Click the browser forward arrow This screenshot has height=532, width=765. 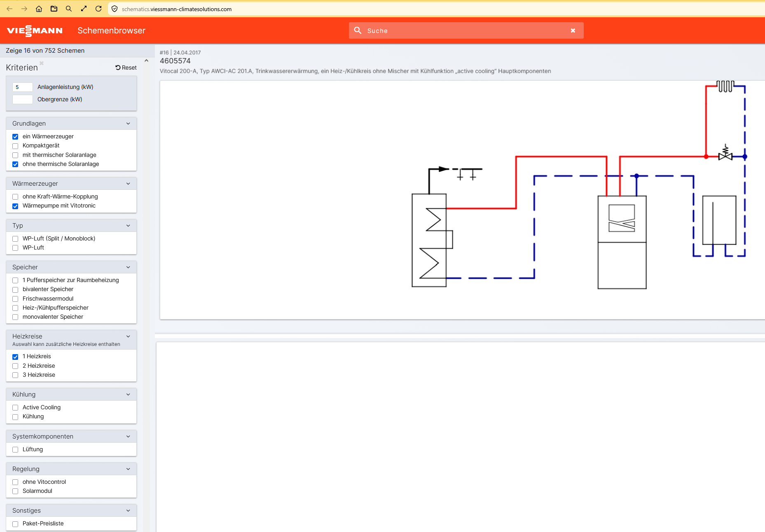[24, 9]
